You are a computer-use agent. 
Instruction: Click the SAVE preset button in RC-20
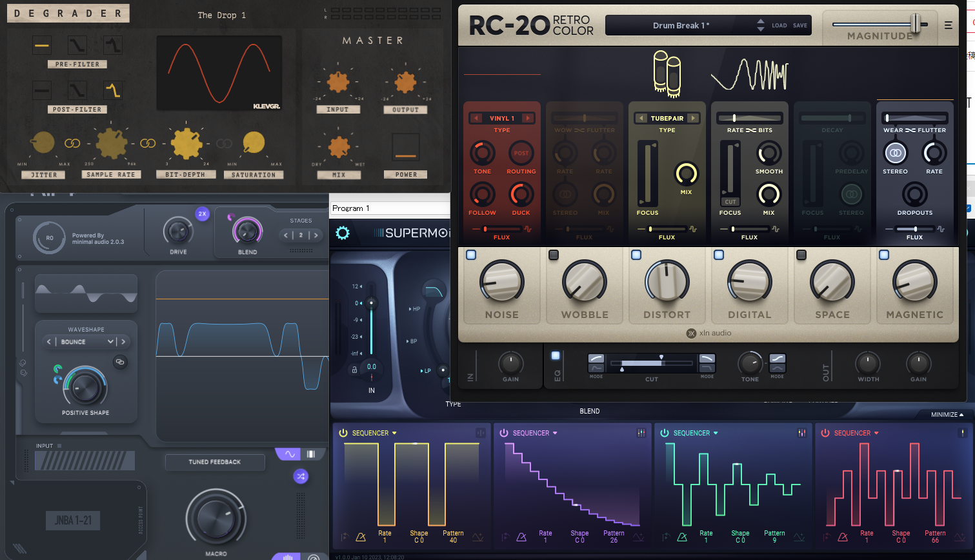pyautogui.click(x=800, y=26)
